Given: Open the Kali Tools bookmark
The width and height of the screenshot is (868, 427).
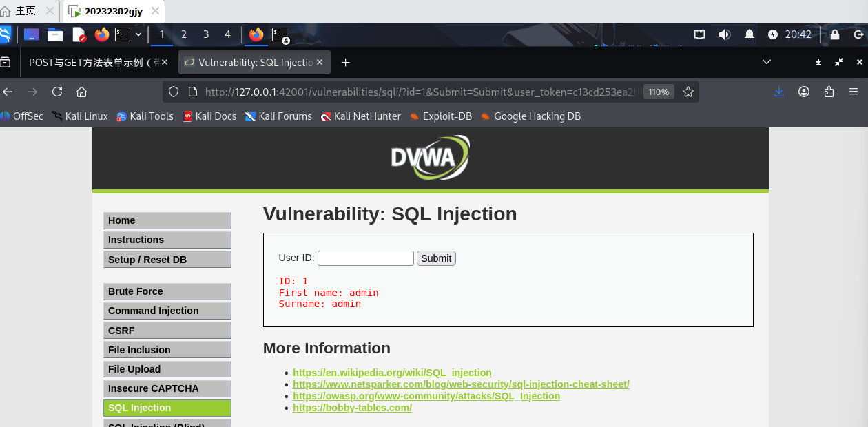Looking at the screenshot, I should tap(145, 116).
